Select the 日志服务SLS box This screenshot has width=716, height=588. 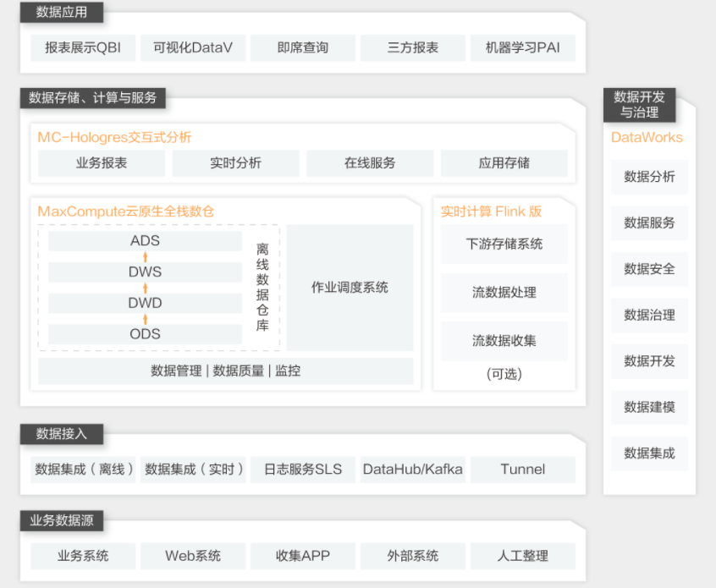pos(303,470)
